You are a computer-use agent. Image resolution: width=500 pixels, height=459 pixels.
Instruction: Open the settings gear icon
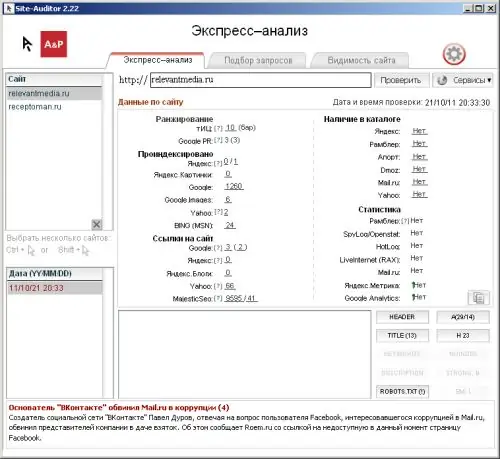[454, 54]
